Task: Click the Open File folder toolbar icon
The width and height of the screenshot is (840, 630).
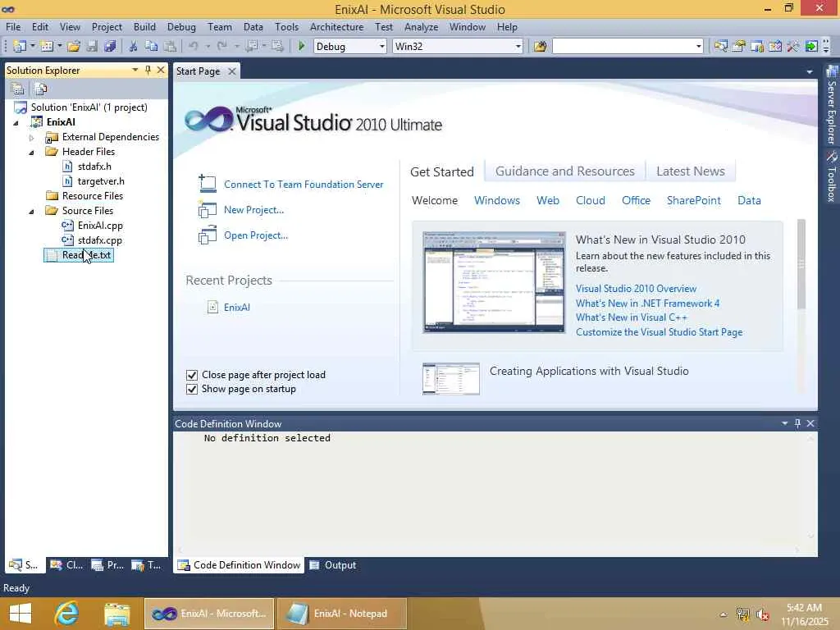Action: point(73,47)
